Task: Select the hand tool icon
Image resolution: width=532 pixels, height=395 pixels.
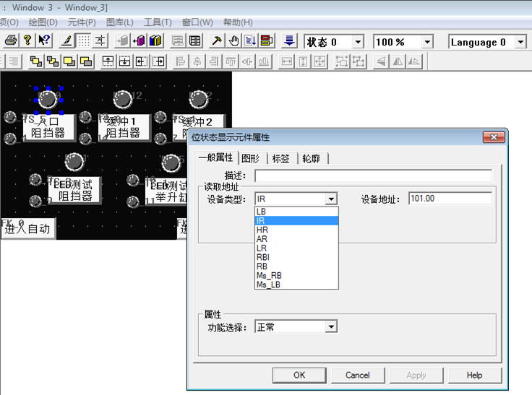Action: tap(233, 41)
